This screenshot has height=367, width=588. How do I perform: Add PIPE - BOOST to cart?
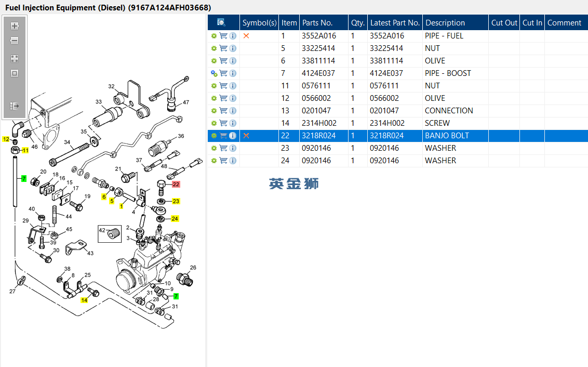pyautogui.click(x=223, y=73)
